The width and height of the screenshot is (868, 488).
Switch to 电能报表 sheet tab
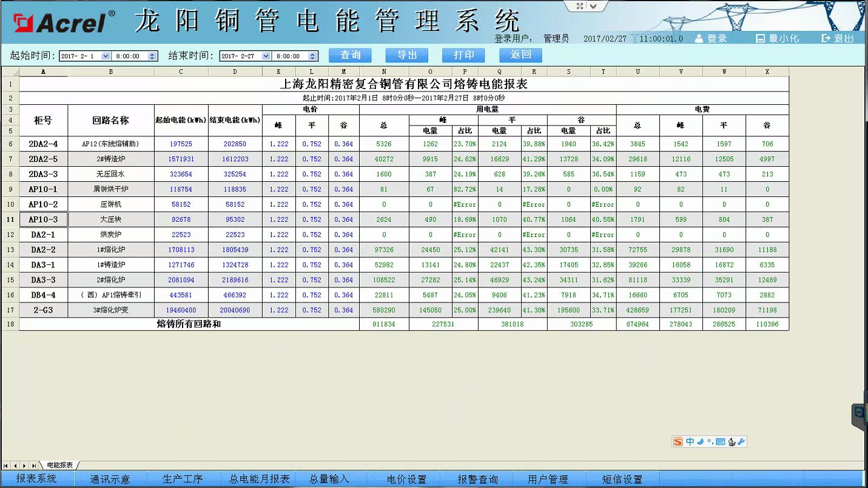pyautogui.click(x=59, y=466)
